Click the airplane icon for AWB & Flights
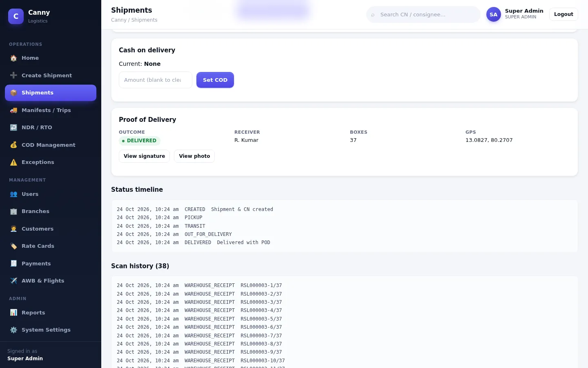 [x=13, y=281]
